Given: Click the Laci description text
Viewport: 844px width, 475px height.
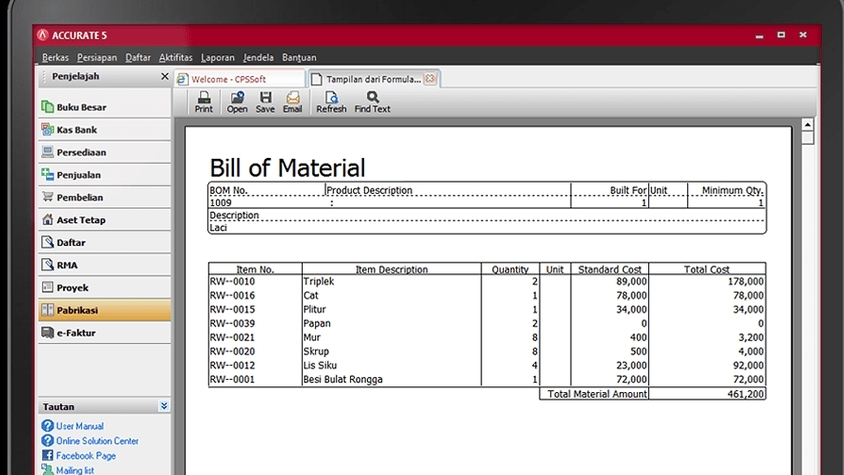Looking at the screenshot, I should coord(218,228).
